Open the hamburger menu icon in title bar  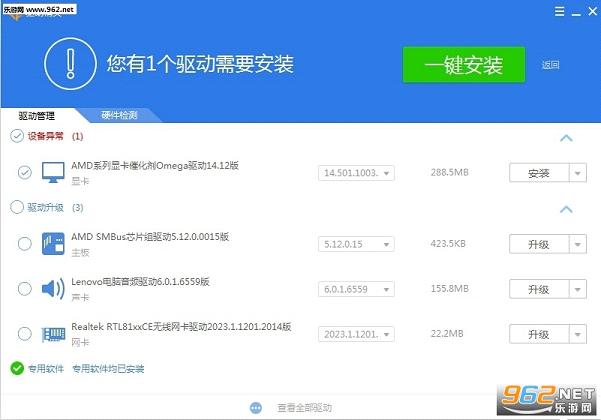559,11
